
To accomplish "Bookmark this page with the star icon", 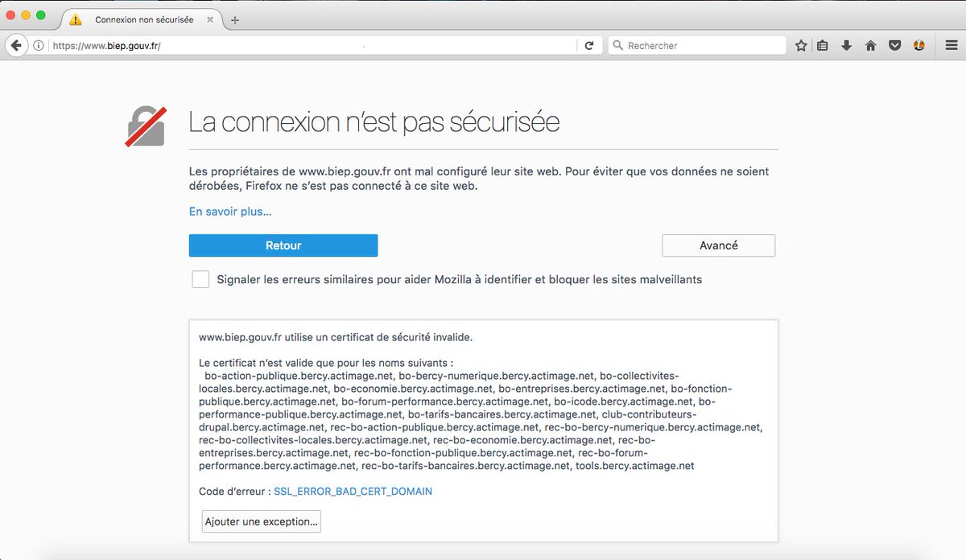I will [801, 46].
